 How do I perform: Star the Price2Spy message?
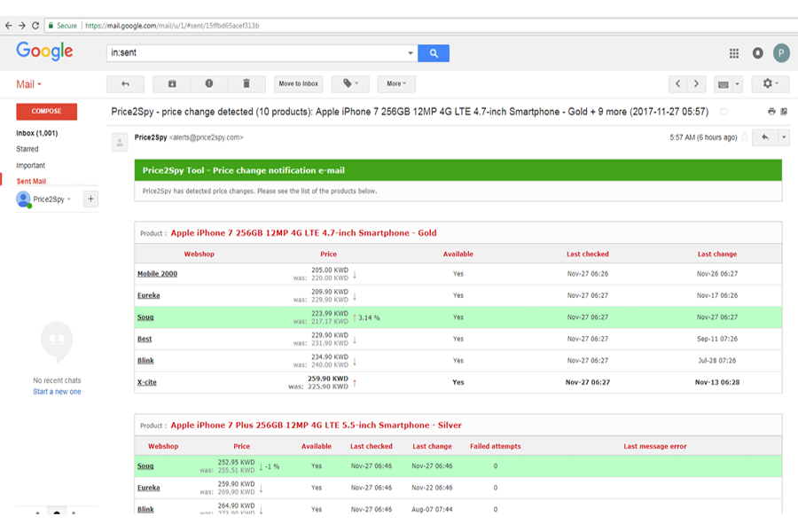745,137
